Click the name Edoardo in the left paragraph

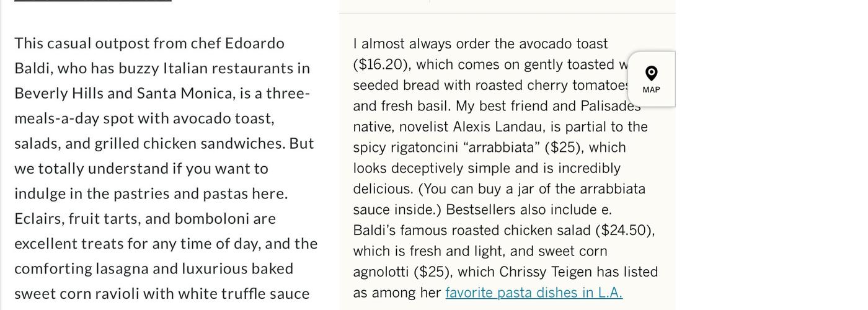click(x=254, y=43)
